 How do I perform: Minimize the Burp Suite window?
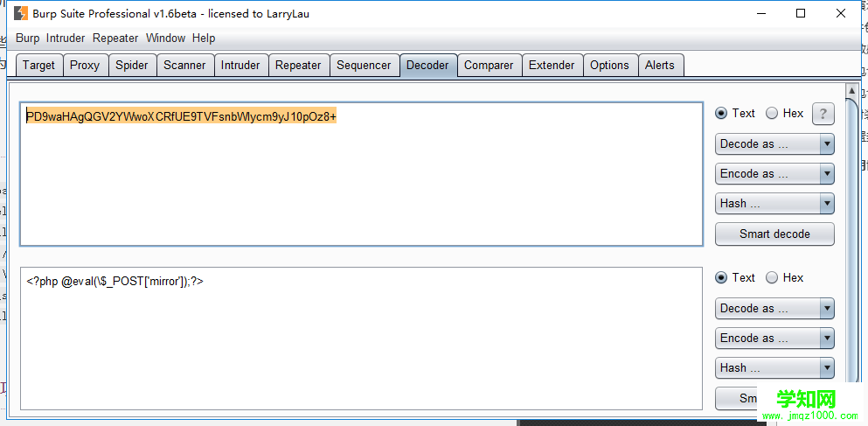coord(760,14)
